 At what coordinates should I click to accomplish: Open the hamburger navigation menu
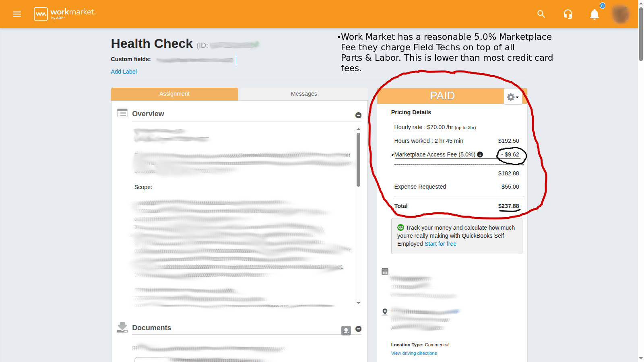pyautogui.click(x=17, y=14)
